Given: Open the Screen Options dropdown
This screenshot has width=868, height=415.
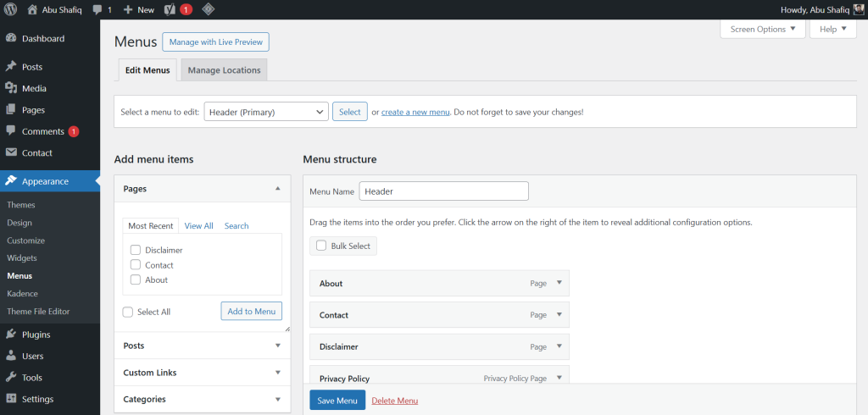Looking at the screenshot, I should point(763,29).
